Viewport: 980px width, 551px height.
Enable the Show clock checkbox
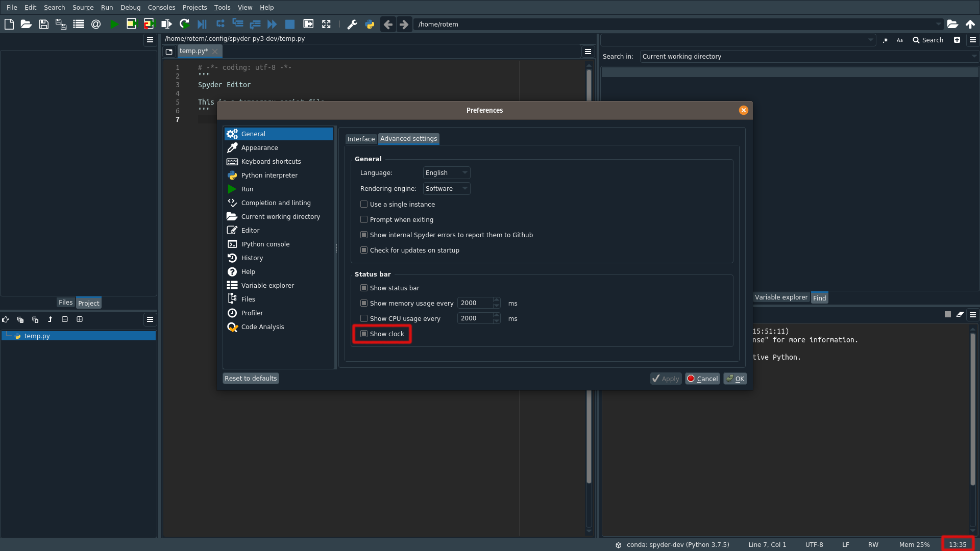[x=364, y=334]
